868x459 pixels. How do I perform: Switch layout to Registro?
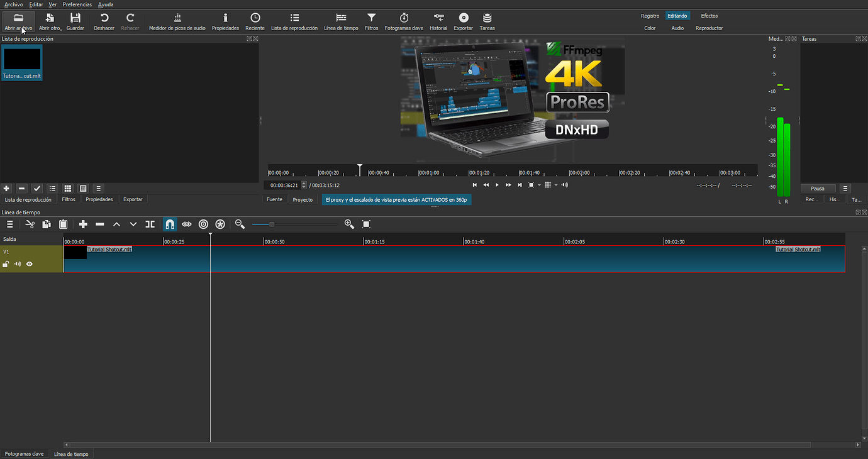pos(650,16)
